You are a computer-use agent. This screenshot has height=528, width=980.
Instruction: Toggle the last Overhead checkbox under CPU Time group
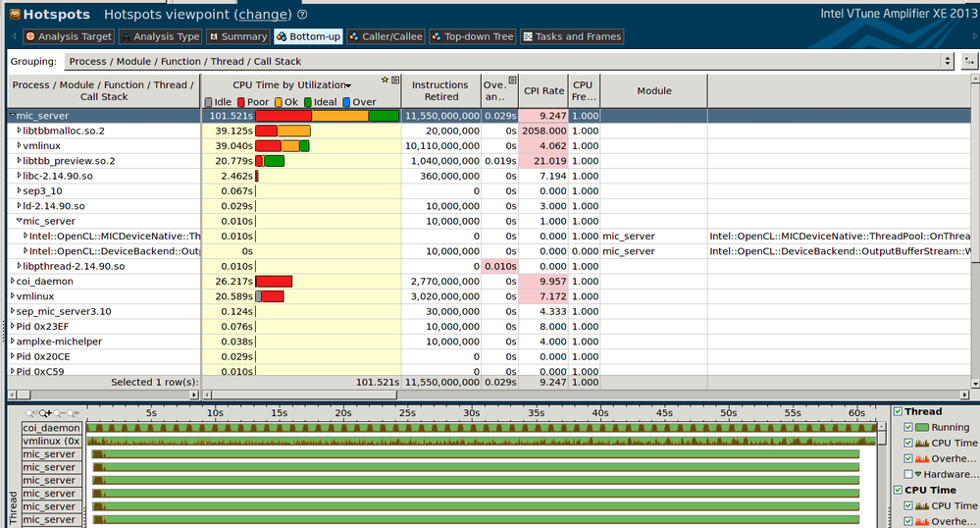[908, 521]
